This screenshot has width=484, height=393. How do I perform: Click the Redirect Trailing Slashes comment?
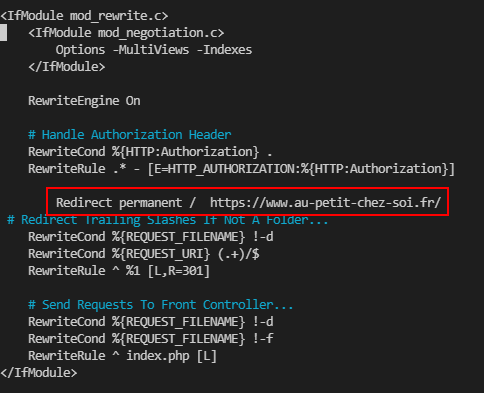(x=168, y=220)
